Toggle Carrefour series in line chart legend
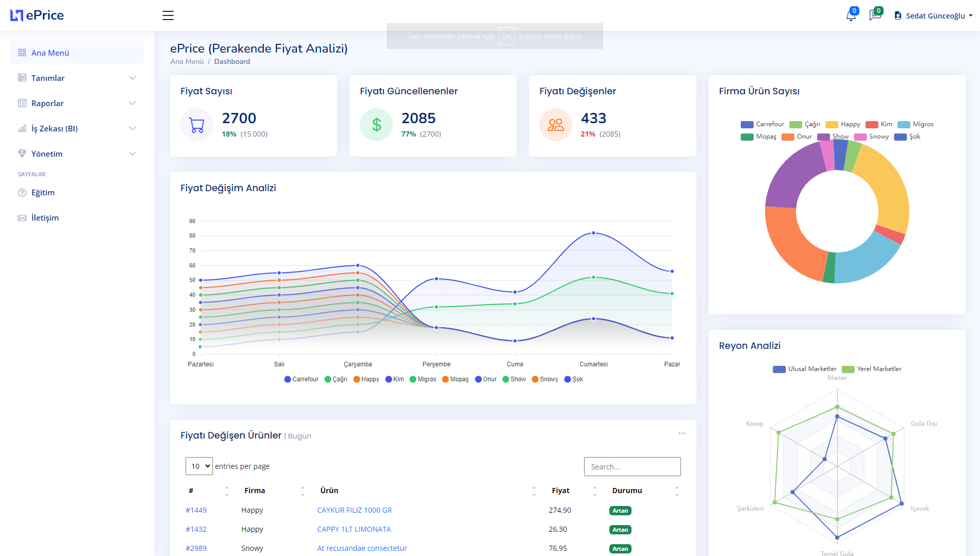 coord(302,379)
